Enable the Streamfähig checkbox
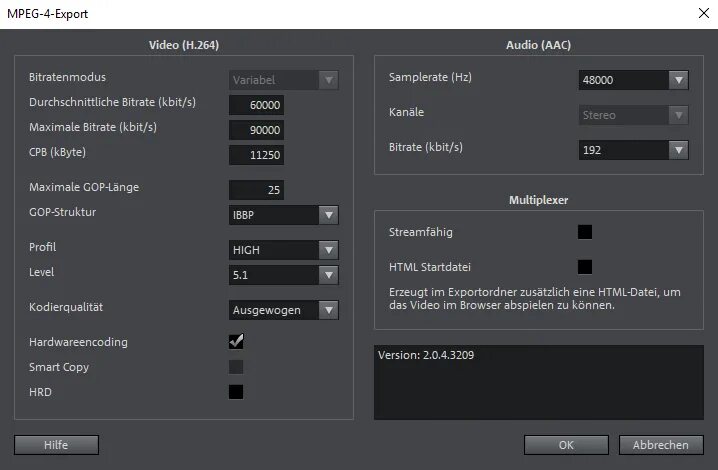 [x=585, y=232]
